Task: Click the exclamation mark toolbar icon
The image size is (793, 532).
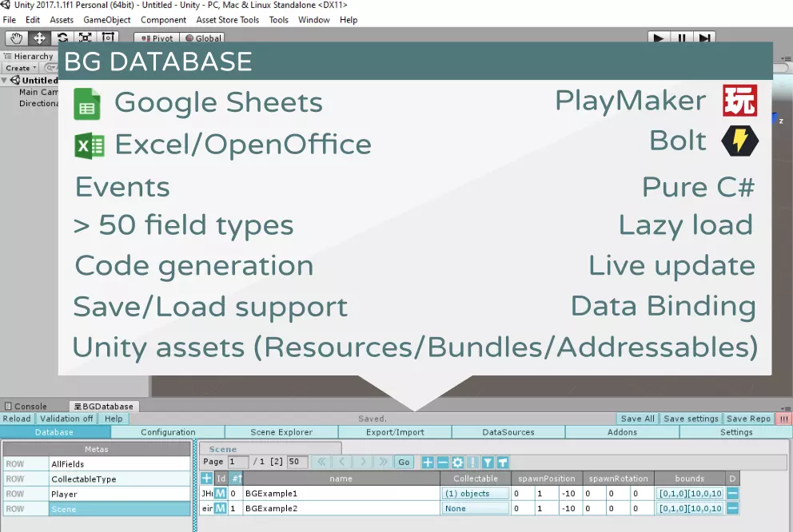Action: [472, 463]
